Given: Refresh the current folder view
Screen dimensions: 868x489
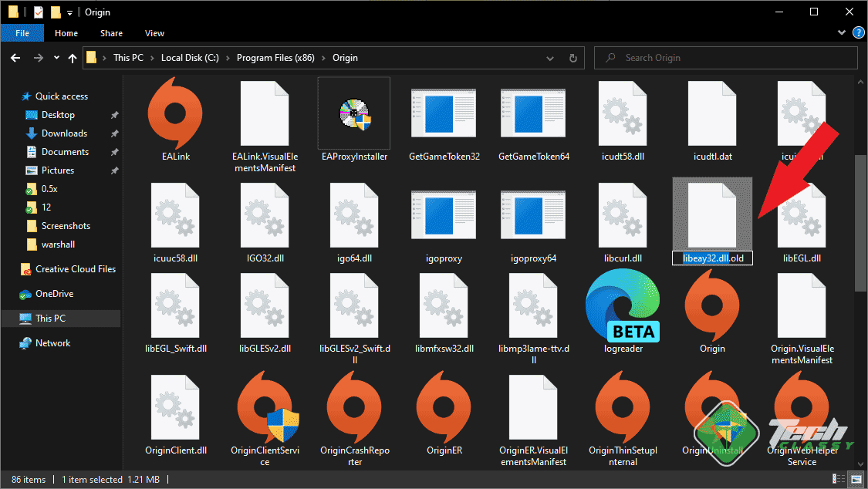Looking at the screenshot, I should tap(572, 58).
